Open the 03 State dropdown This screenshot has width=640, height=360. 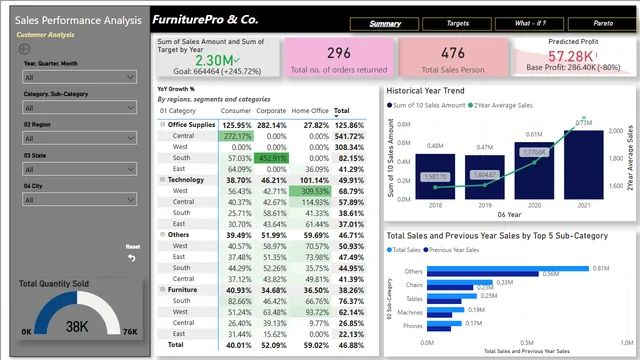[80, 169]
